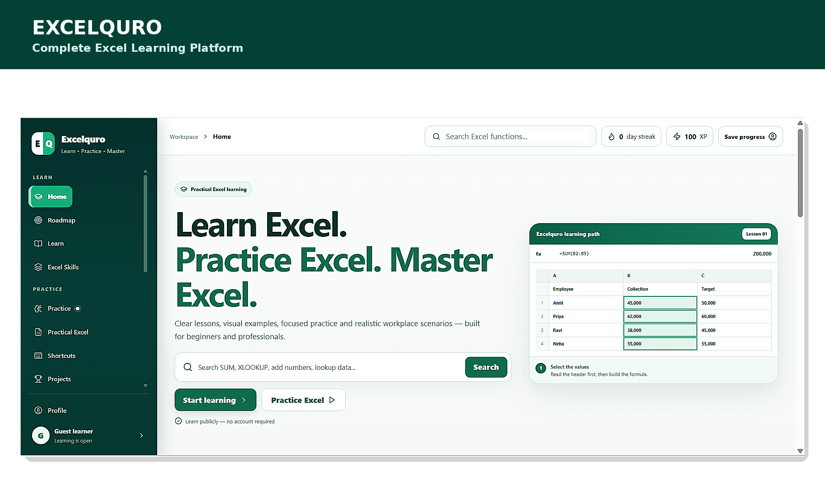Click the 0 day streak pill

[x=632, y=137]
